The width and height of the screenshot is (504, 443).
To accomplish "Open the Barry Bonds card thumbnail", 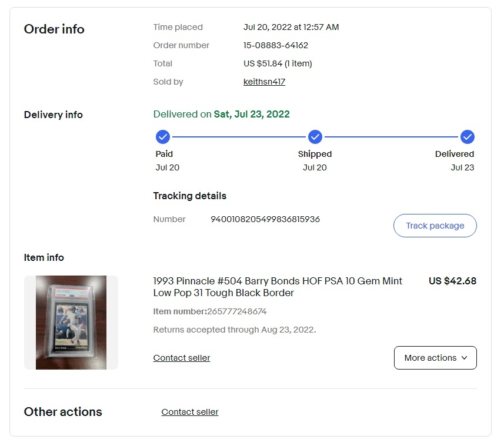I will click(71, 323).
